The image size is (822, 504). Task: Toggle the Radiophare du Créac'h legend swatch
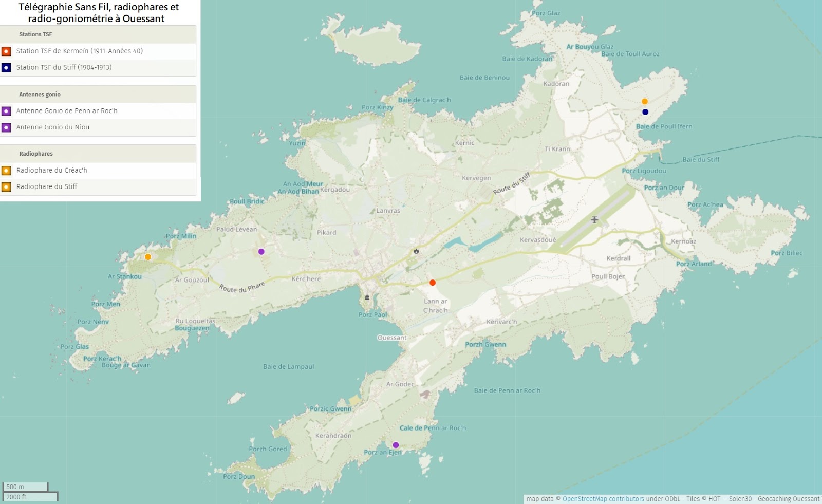6,171
